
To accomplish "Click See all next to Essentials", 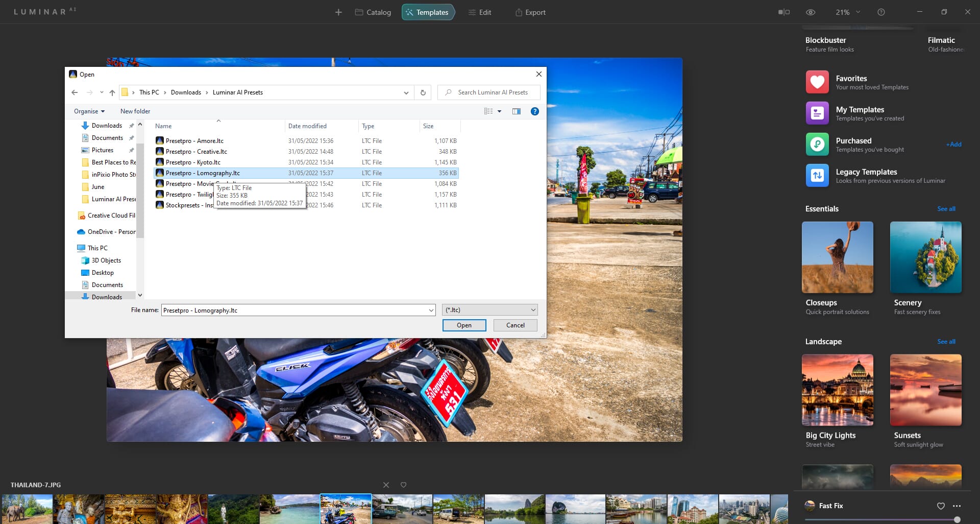I will pos(946,209).
